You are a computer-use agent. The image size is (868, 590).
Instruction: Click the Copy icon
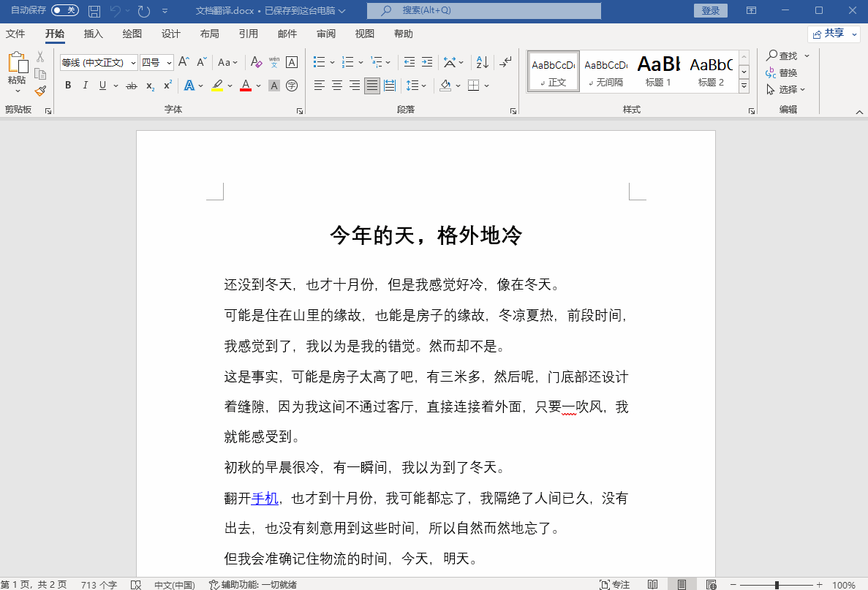(x=40, y=74)
